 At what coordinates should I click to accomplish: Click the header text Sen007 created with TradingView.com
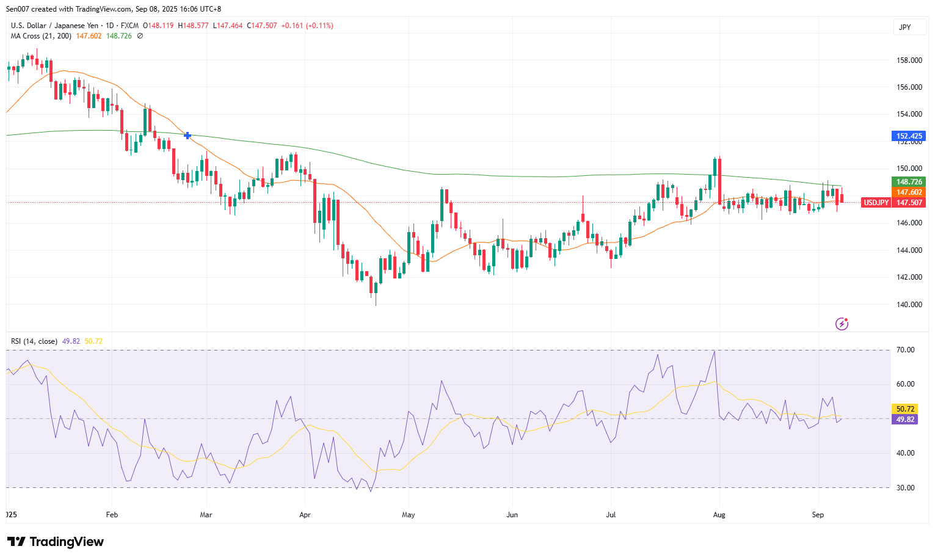pos(69,9)
